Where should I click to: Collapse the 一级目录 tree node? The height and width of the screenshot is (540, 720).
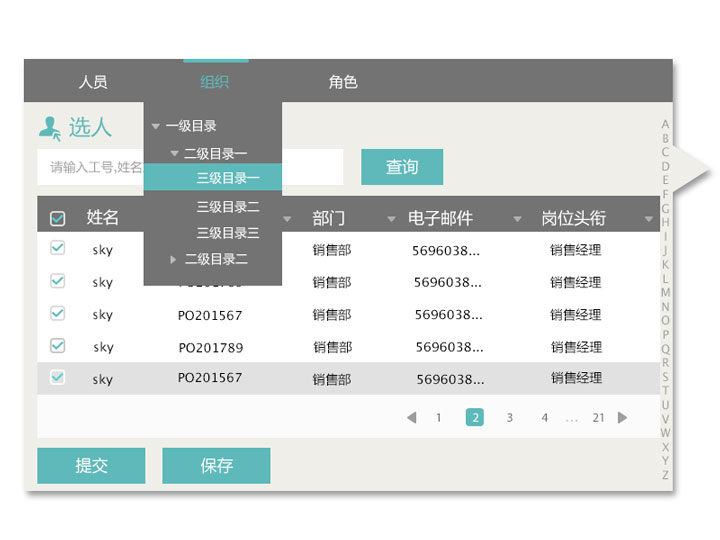[x=156, y=126]
